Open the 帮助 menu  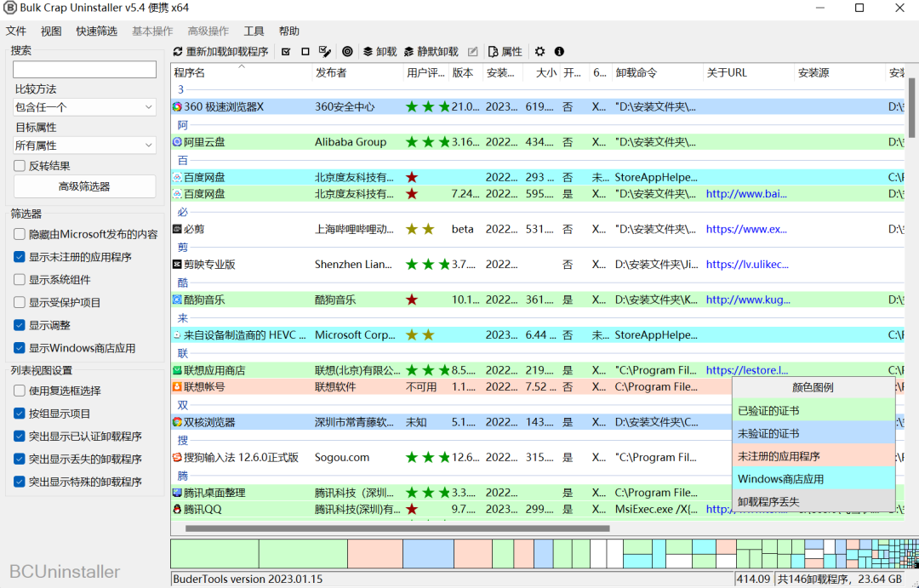tap(289, 31)
